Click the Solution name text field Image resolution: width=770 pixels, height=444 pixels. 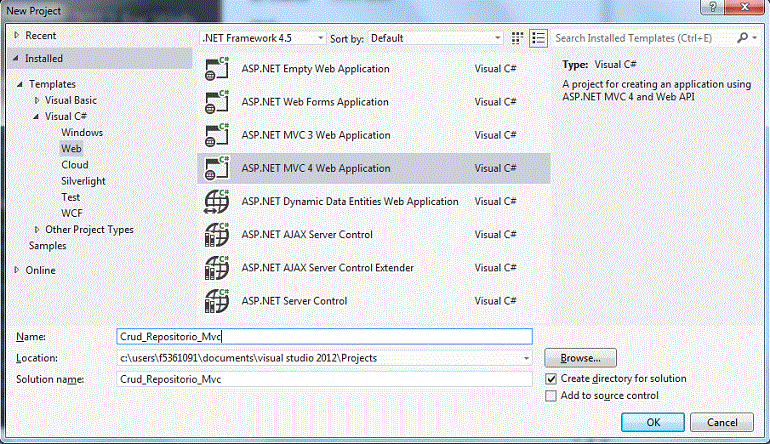tap(325, 379)
